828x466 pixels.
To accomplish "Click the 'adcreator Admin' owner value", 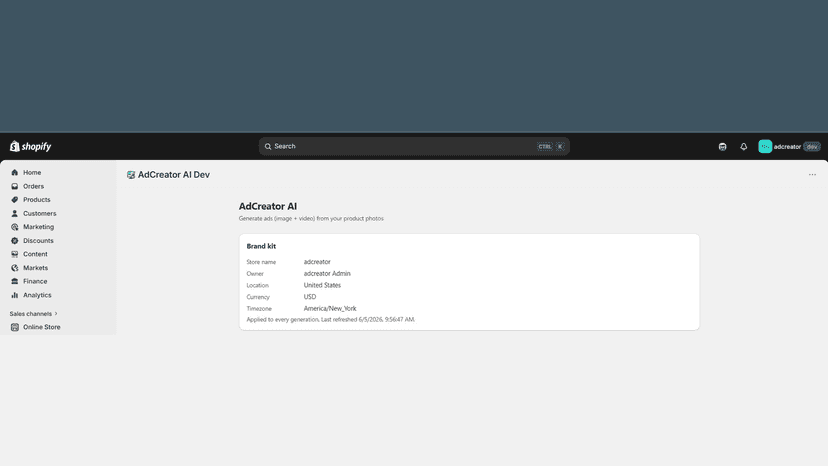I will point(327,274).
